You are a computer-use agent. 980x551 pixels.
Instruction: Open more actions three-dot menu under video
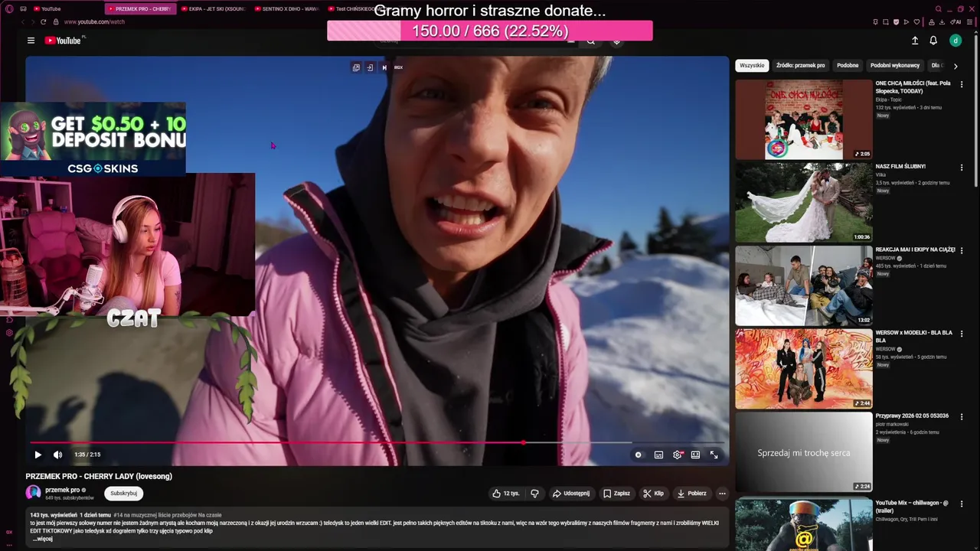click(x=722, y=494)
